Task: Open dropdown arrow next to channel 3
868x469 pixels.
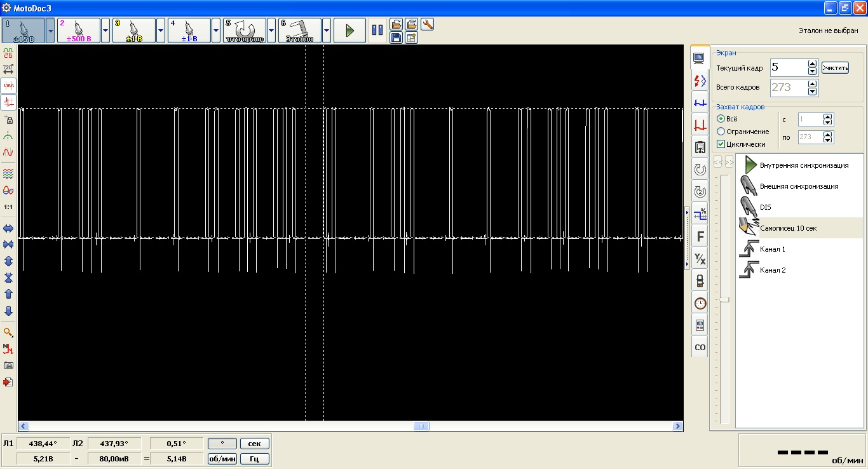Action: tap(161, 31)
